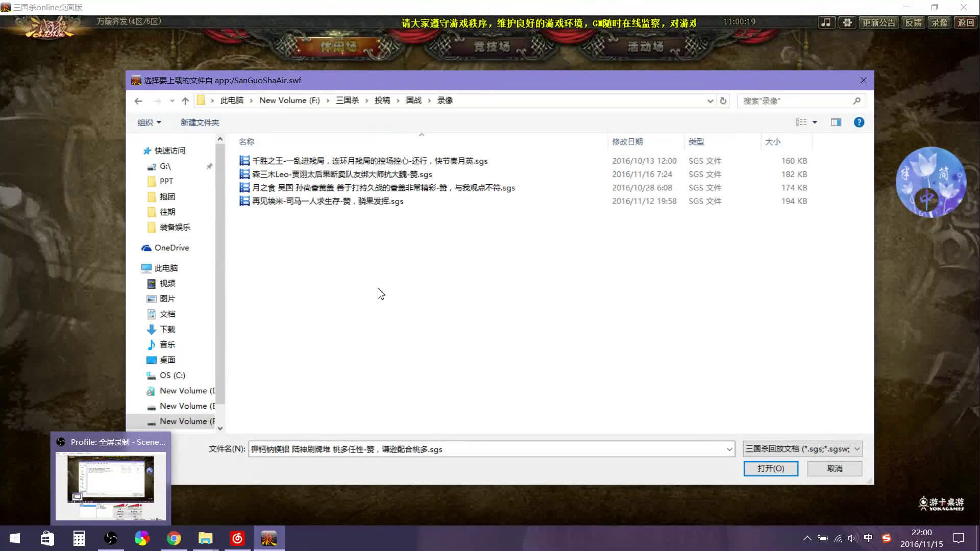
Task: Open 图片 library in sidebar
Action: pos(167,299)
